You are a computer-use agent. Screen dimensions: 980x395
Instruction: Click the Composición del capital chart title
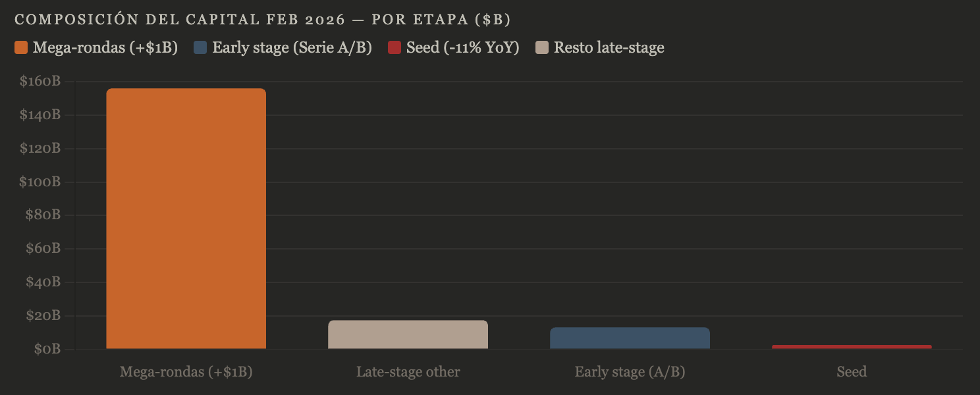click(263, 19)
